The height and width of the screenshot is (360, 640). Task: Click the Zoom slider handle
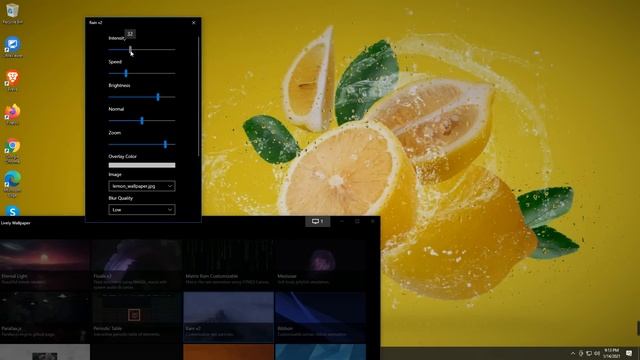coord(165,144)
